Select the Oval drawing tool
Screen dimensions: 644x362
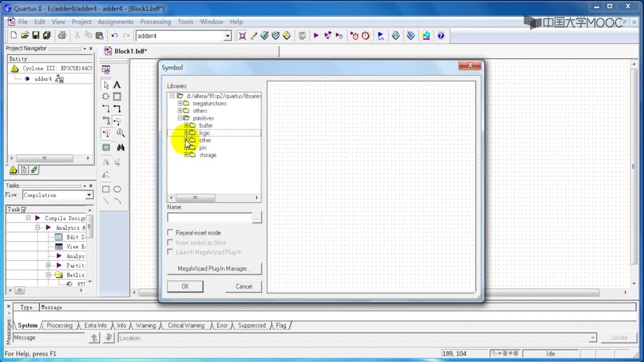coord(117,189)
